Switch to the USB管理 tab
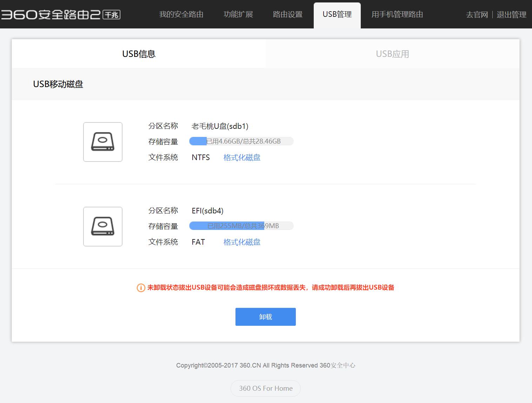Screen dimensions: 532x403 [337, 14]
